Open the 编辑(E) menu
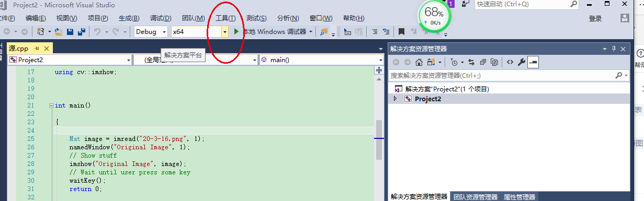The width and height of the screenshot is (644, 201). [35, 18]
